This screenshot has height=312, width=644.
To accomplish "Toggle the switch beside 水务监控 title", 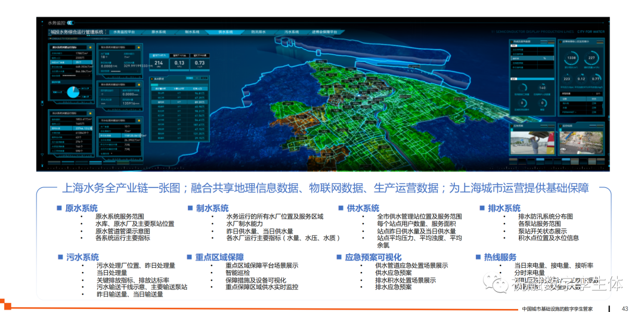I will [x=70, y=22].
